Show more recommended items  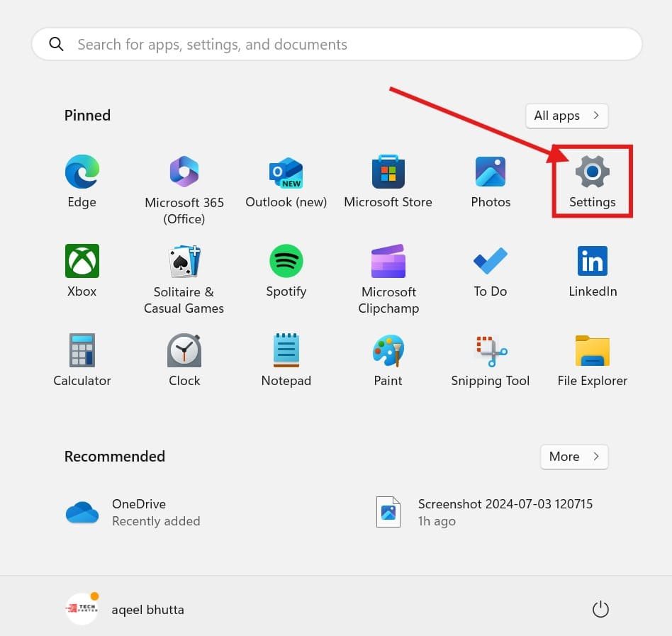click(573, 457)
